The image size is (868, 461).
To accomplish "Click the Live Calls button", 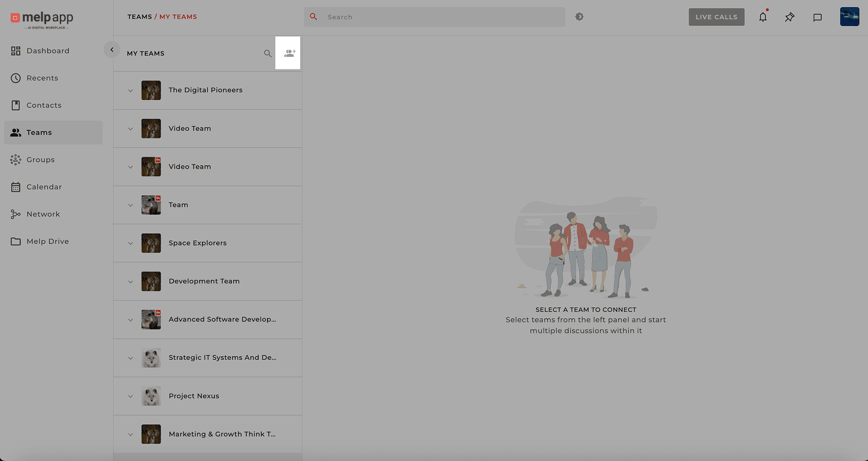I will 716,17.
